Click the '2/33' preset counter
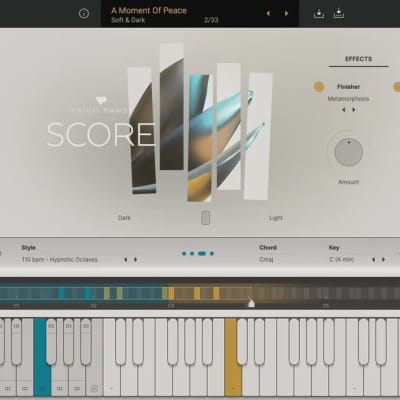Viewport: 400px width, 400px height. 211,20
